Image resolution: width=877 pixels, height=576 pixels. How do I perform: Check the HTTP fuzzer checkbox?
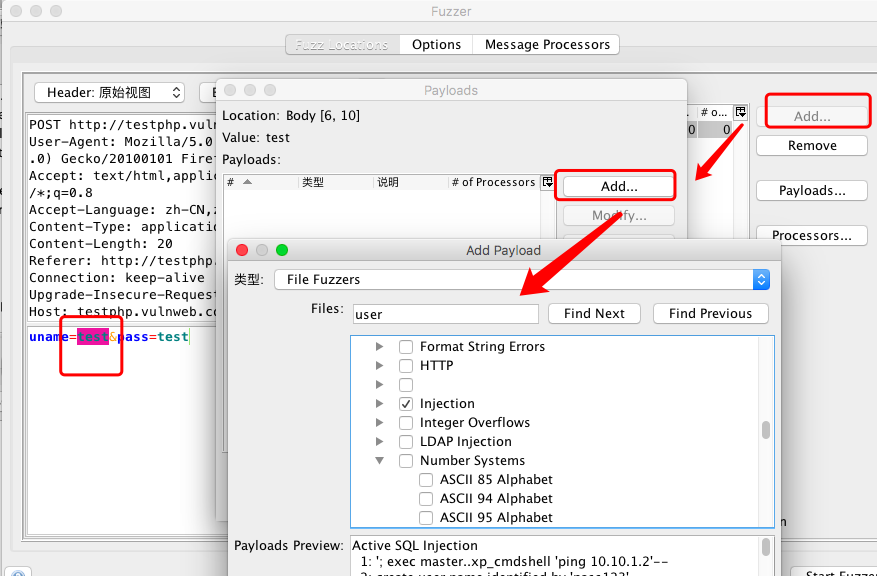coord(406,366)
